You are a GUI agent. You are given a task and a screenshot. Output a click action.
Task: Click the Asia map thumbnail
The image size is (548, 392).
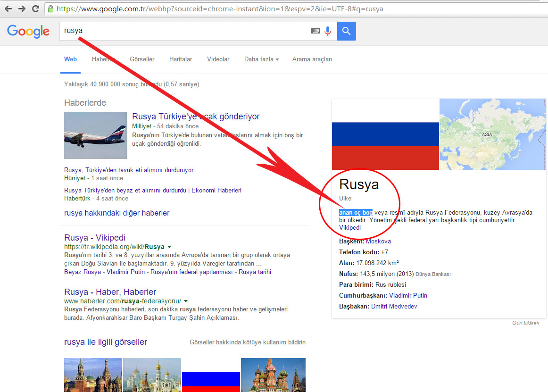tap(492, 134)
